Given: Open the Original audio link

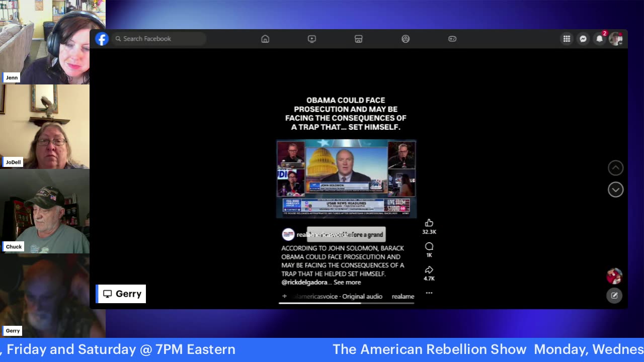Looking at the screenshot, I should [x=362, y=297].
